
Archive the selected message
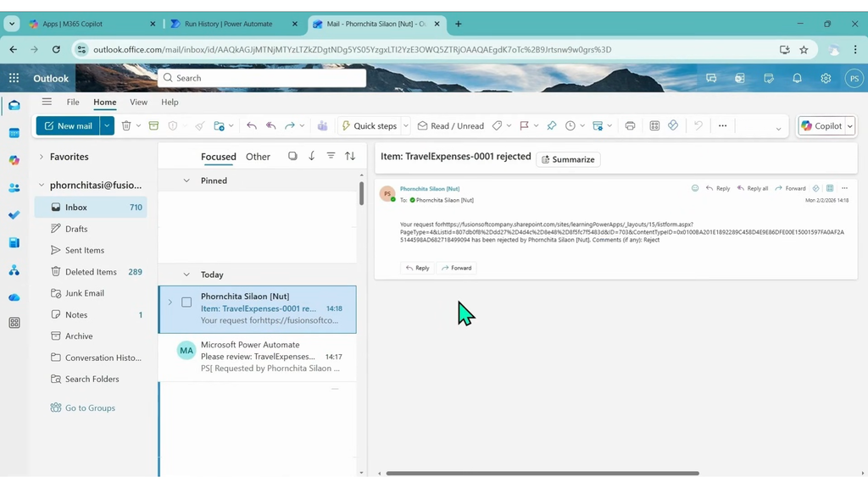click(x=154, y=125)
